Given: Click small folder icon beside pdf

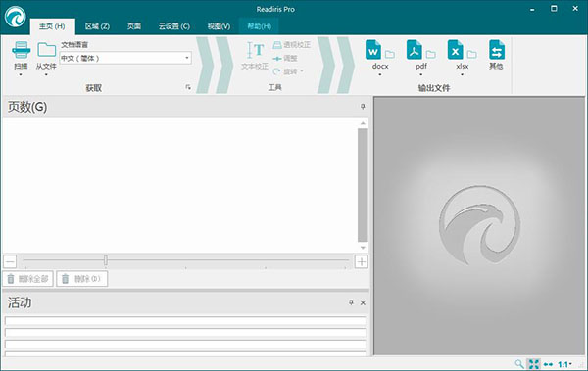Looking at the screenshot, I should [x=431, y=55].
